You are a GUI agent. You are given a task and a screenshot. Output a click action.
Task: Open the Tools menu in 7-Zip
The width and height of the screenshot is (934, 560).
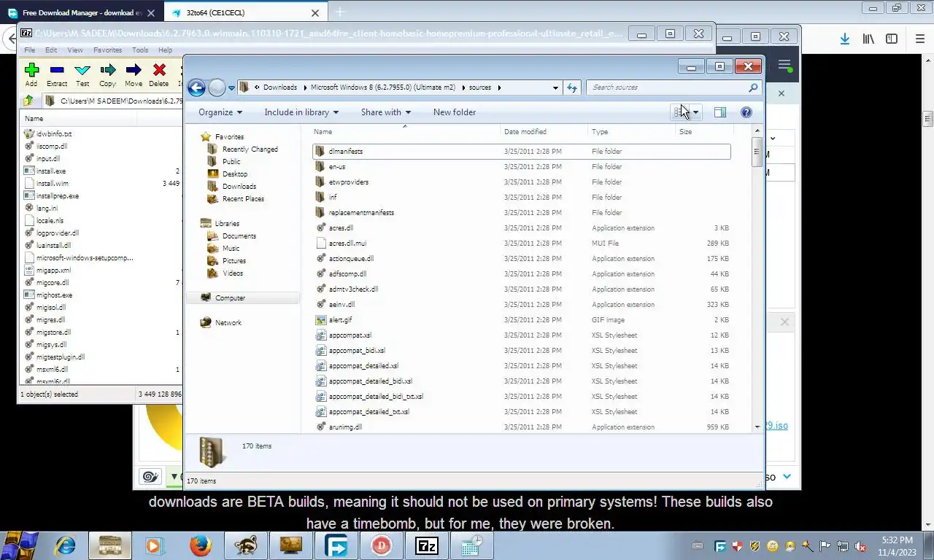[x=140, y=50]
